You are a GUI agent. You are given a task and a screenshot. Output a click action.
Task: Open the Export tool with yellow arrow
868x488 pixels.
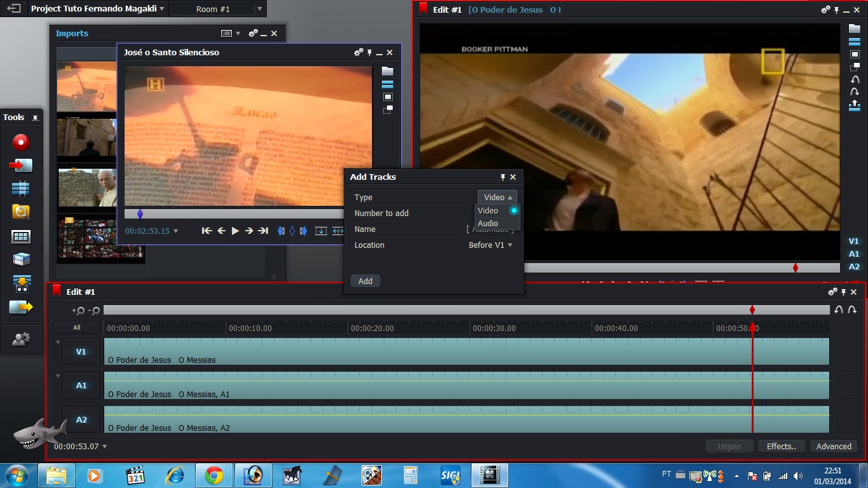[21, 307]
